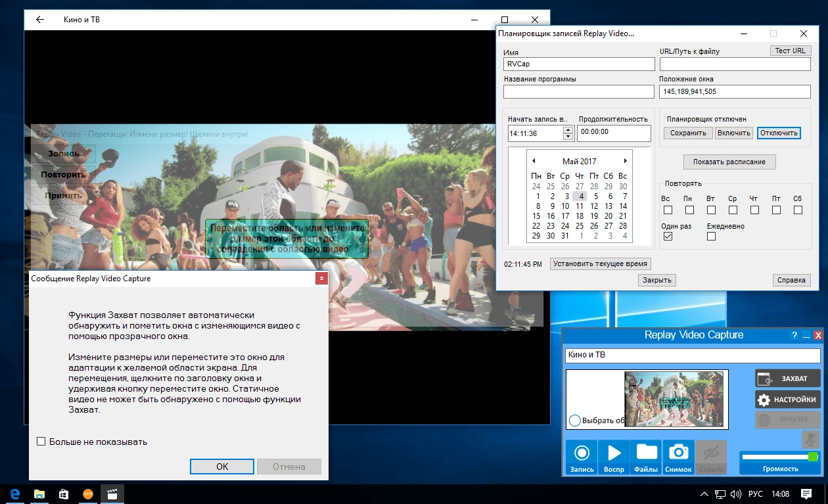Check the Пн repeat checkbox
This screenshot has width=828, height=504.
[x=689, y=210]
